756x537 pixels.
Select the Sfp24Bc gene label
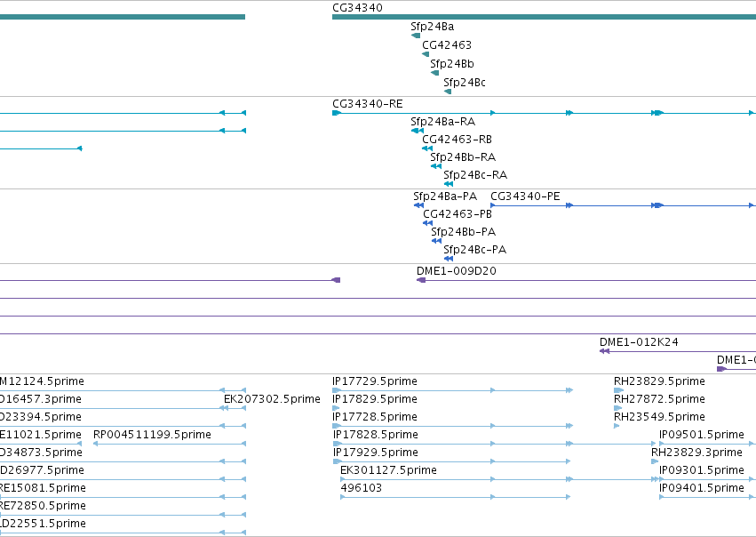pyautogui.click(x=465, y=83)
